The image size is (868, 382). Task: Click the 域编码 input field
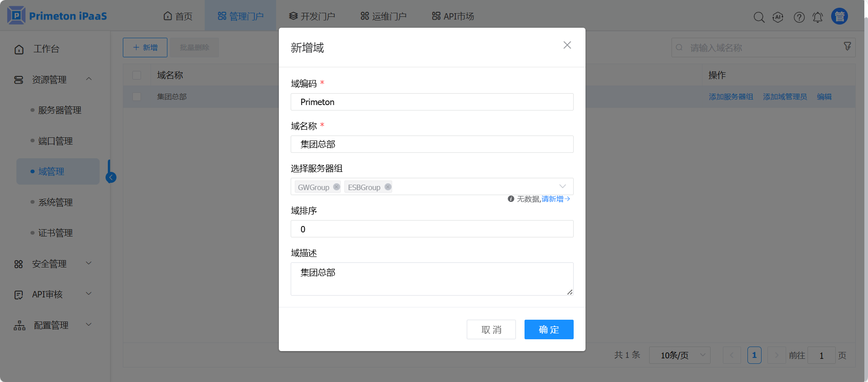(x=432, y=102)
